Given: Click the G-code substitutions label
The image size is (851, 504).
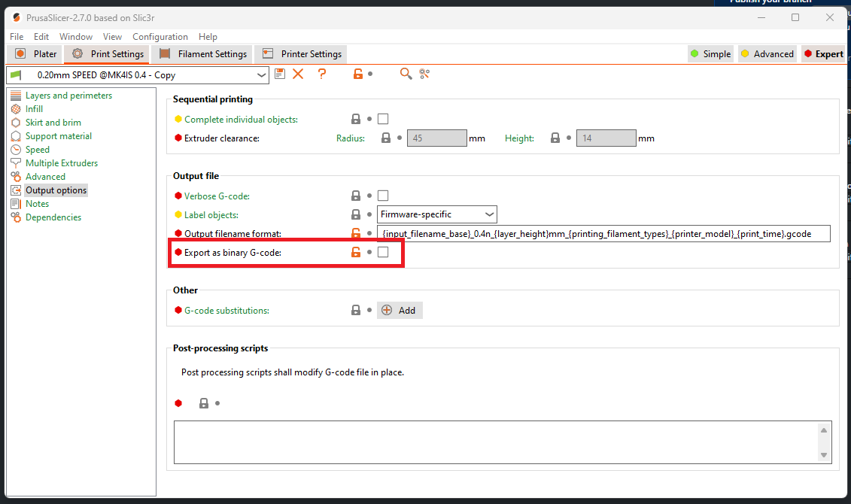Looking at the screenshot, I should [x=227, y=311].
